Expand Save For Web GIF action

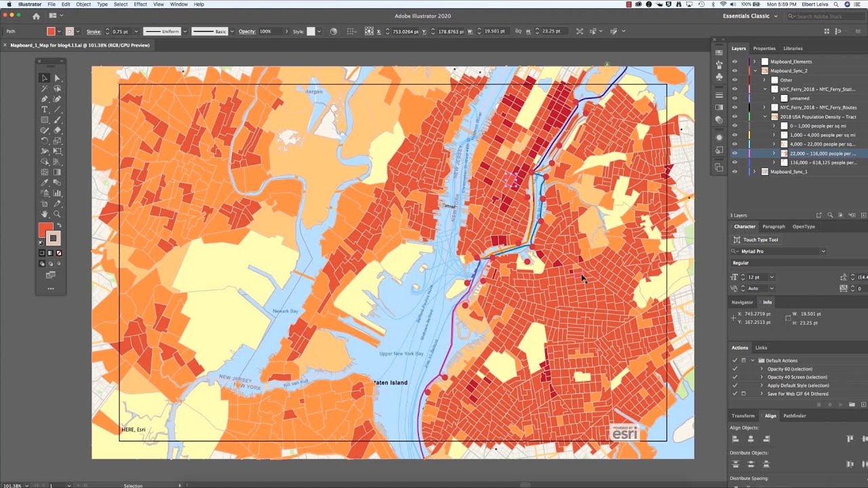click(x=762, y=394)
